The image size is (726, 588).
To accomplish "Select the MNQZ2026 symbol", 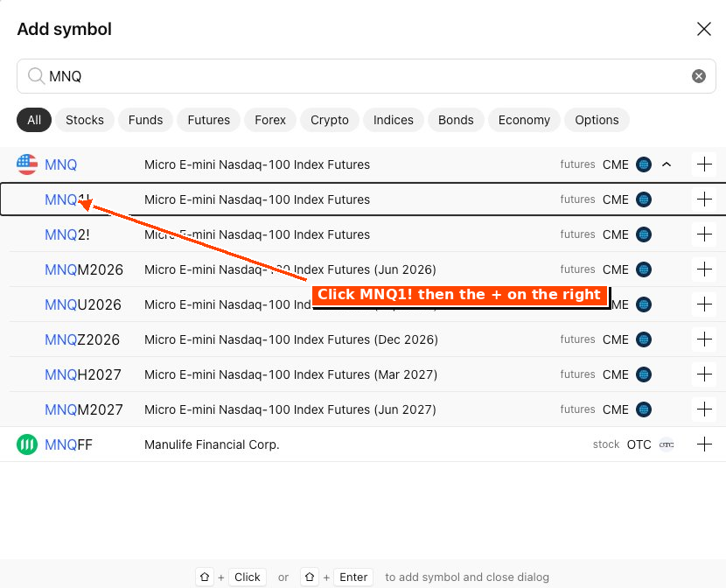I will [x=82, y=339].
